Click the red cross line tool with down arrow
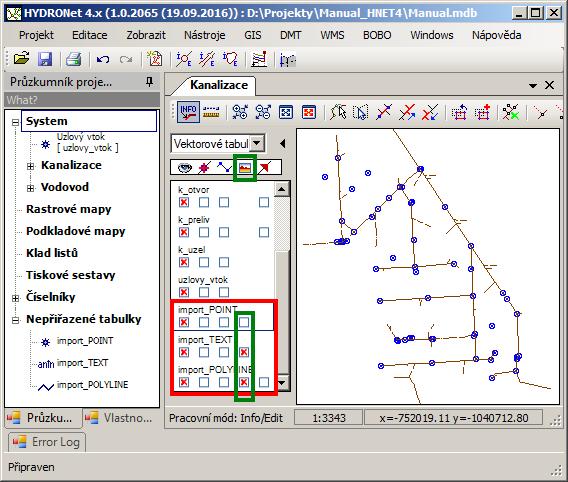This screenshot has height=482, width=568. pyautogui.click(x=430, y=112)
